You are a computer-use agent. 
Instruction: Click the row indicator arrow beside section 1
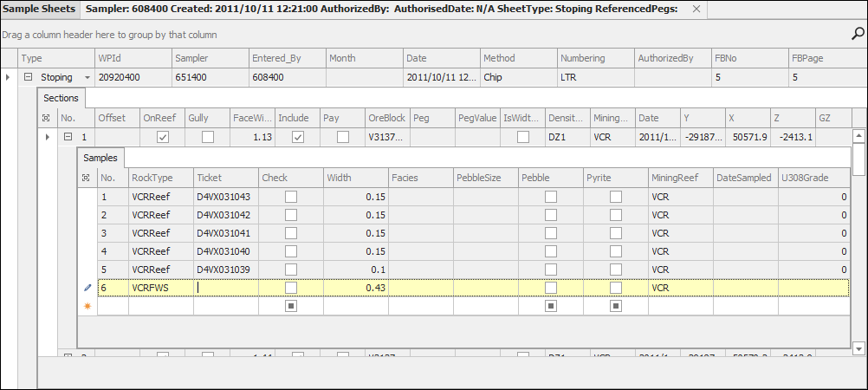[x=47, y=137]
